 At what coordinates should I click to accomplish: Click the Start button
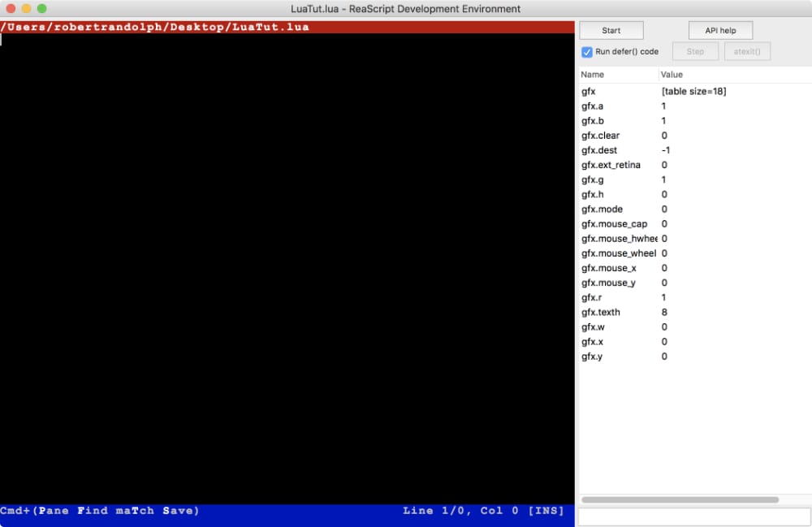[x=611, y=31]
